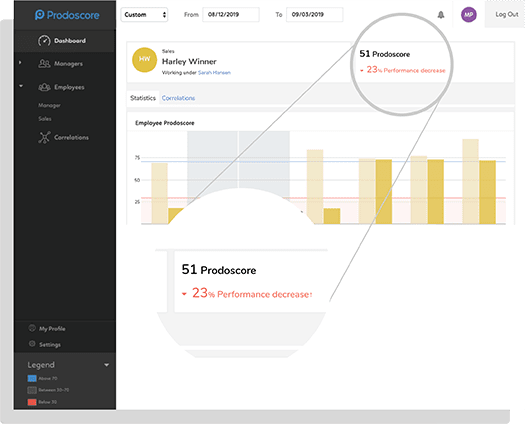Viewport: 525px width, 424px height.
Task: Select Sales under Employees
Action: (x=45, y=119)
